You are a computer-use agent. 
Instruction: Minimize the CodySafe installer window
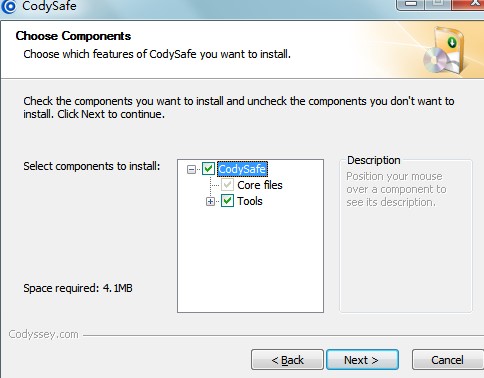pyautogui.click(x=410, y=4)
